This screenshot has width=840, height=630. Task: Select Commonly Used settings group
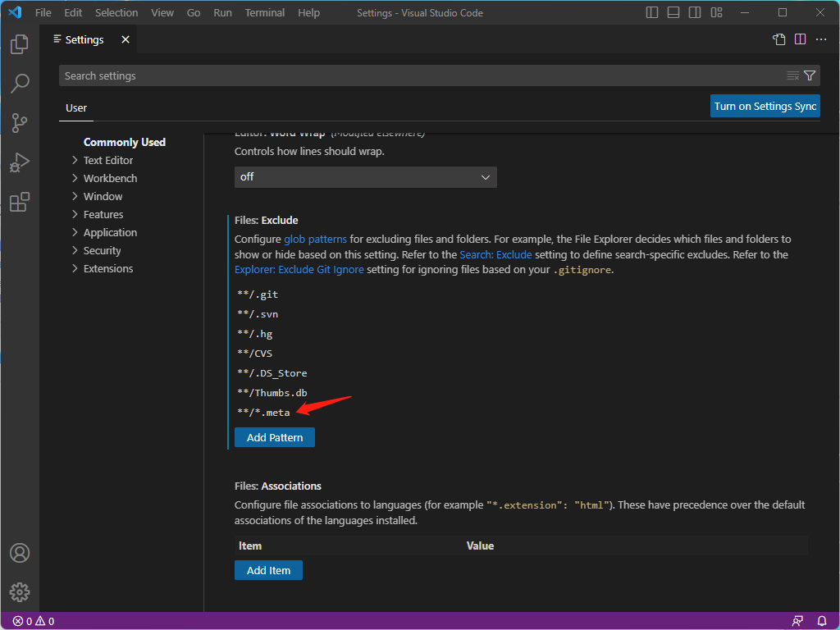point(125,142)
